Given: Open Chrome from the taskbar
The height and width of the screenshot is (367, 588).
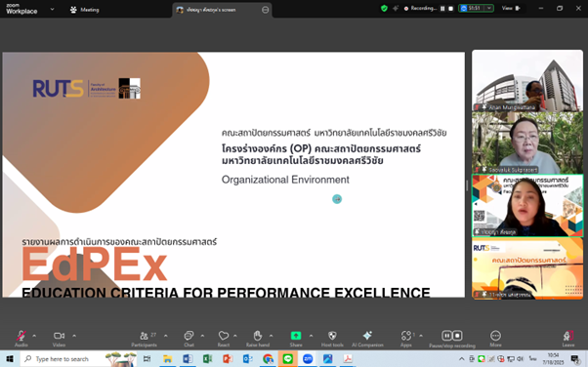Looking at the screenshot, I should coord(268,359).
